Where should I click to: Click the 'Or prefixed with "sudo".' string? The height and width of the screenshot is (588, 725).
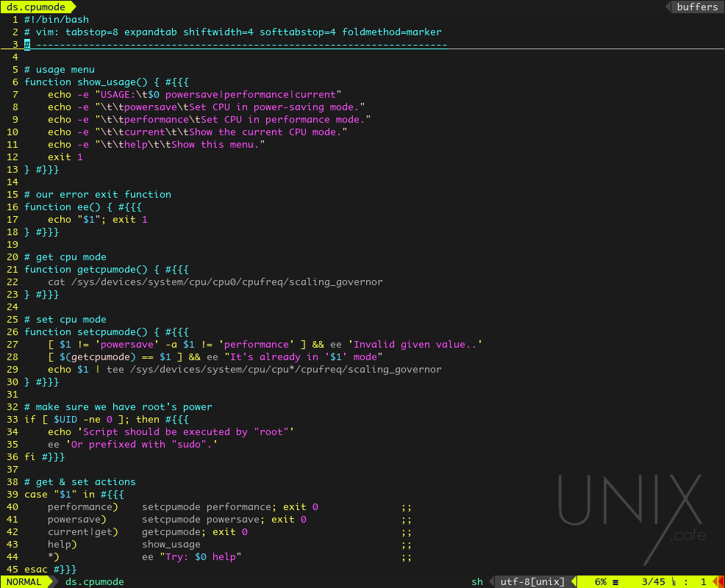click(141, 444)
